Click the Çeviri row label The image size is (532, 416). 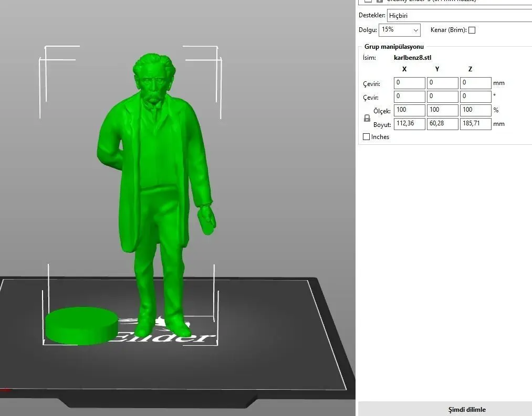pyautogui.click(x=371, y=84)
